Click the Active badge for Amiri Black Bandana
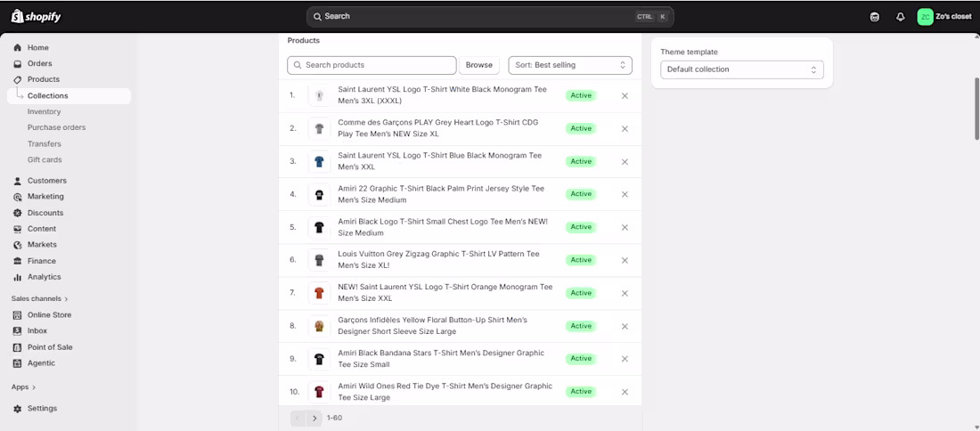Viewport: 980px width, 431px height. click(581, 359)
